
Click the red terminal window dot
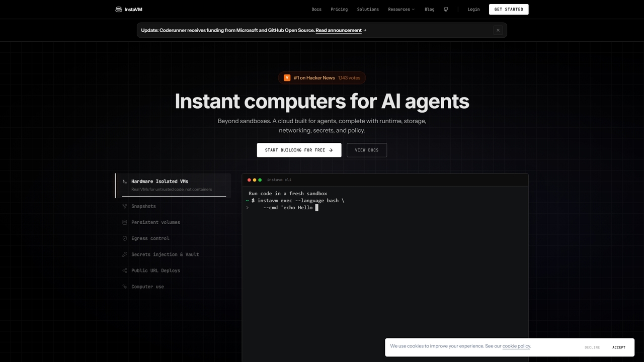(x=249, y=180)
